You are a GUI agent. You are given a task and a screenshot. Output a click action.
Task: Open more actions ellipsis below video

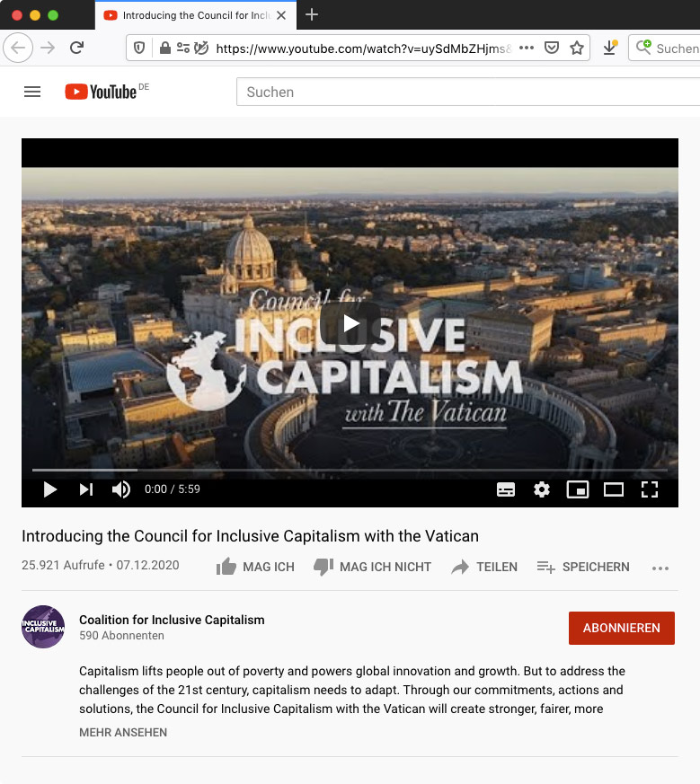(660, 568)
